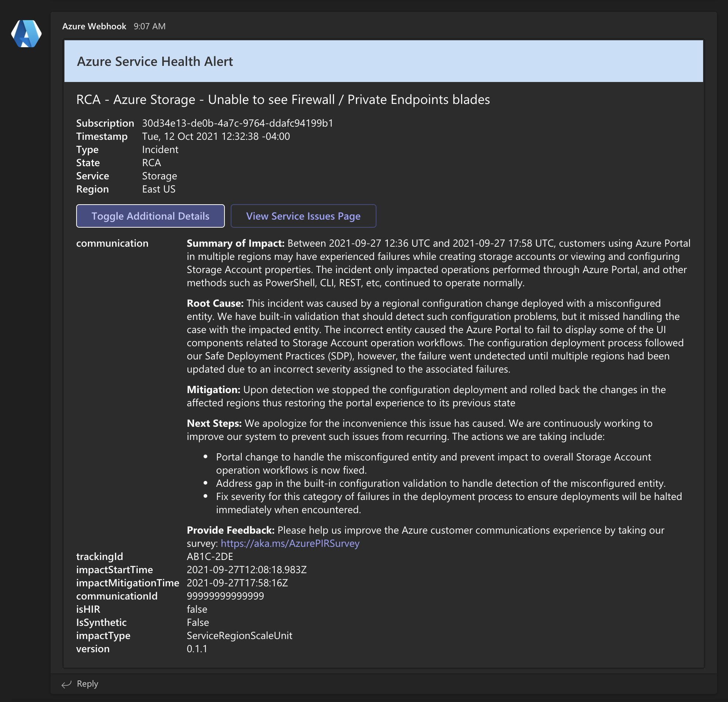Toggle Additional Details section

(x=150, y=216)
